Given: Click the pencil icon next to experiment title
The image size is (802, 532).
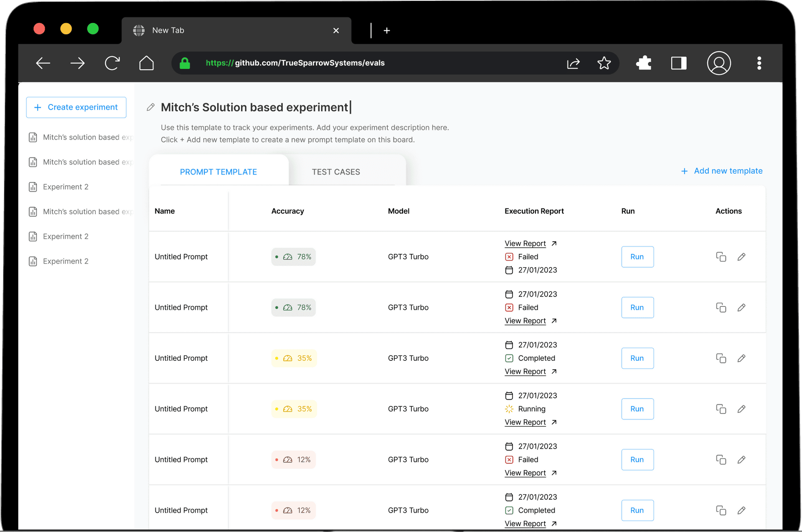Looking at the screenshot, I should 150,107.
